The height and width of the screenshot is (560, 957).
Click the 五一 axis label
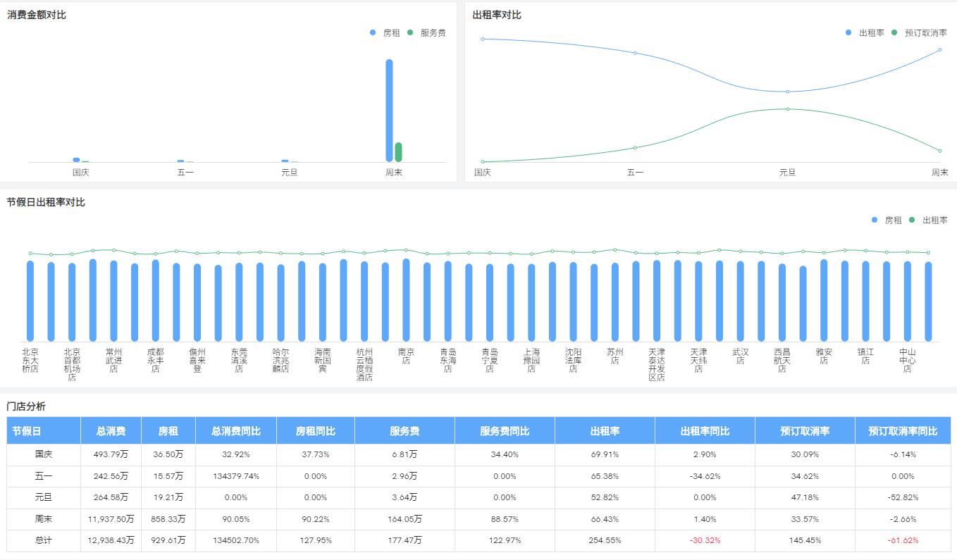click(x=185, y=172)
